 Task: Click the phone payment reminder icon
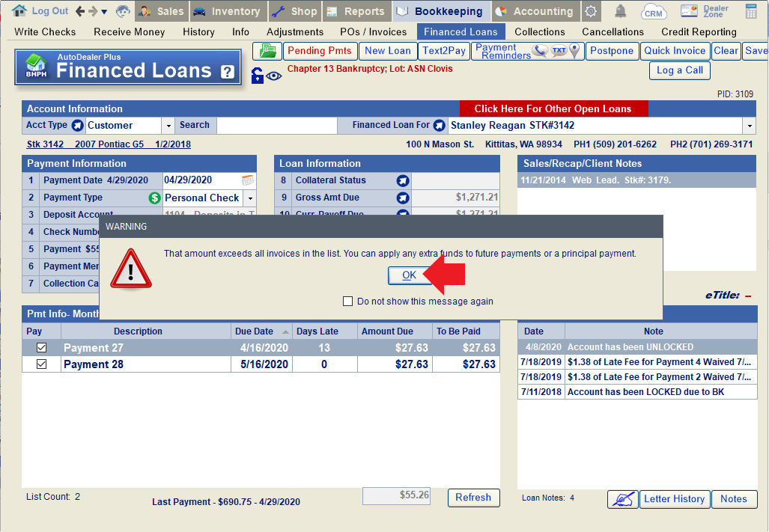click(x=540, y=50)
